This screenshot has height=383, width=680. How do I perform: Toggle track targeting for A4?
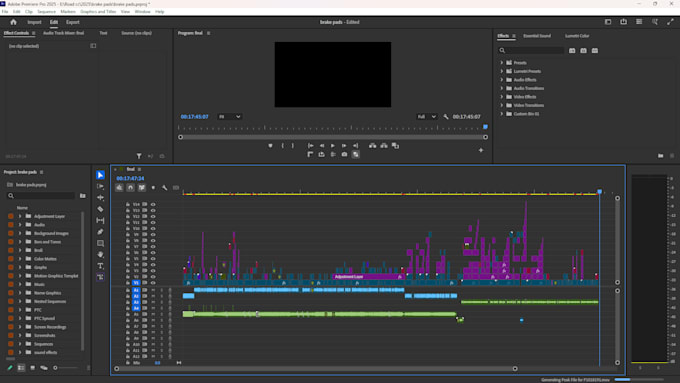pyautogui.click(x=136, y=308)
